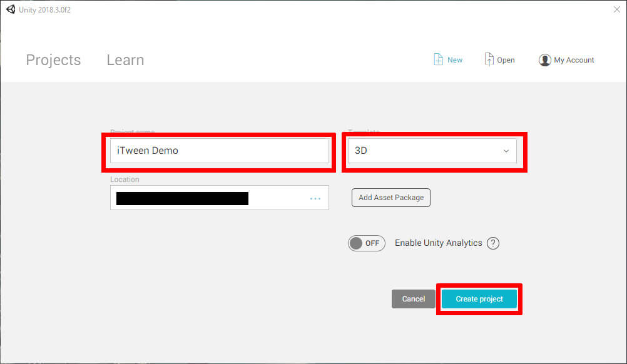627x364 pixels.
Task: Switch to the Learn tab
Action: [x=125, y=60]
